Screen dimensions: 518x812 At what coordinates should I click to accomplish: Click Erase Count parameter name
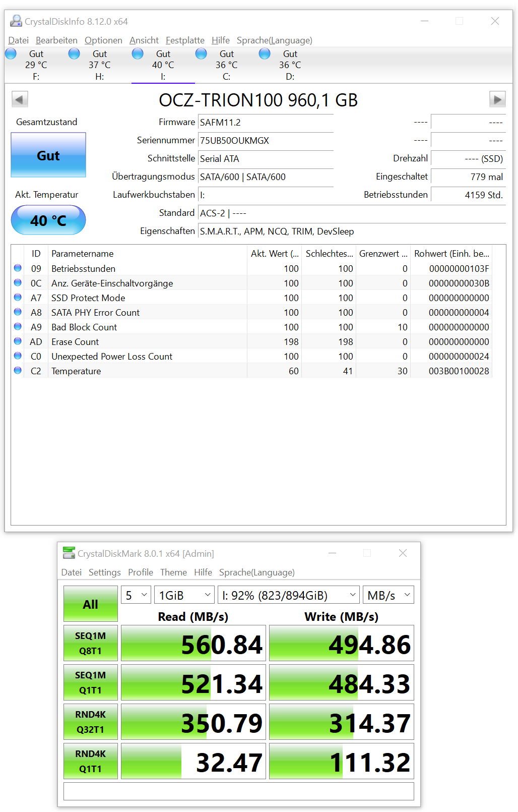pos(75,341)
